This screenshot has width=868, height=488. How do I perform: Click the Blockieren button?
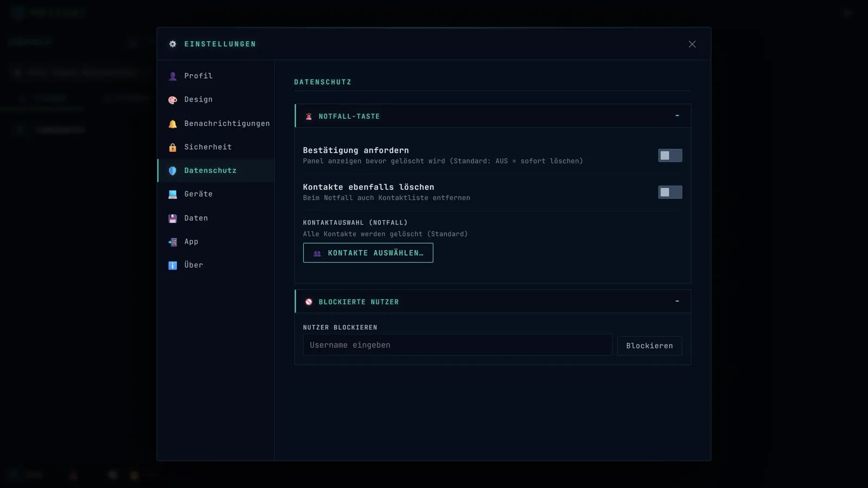point(649,345)
